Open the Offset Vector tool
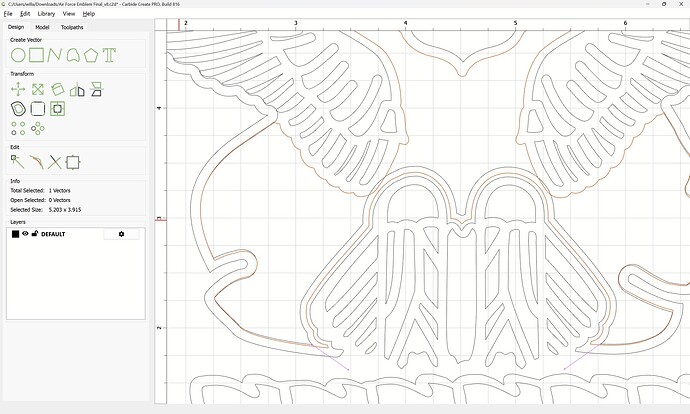Viewport: 690px width, 414px height. pyautogui.click(x=18, y=109)
